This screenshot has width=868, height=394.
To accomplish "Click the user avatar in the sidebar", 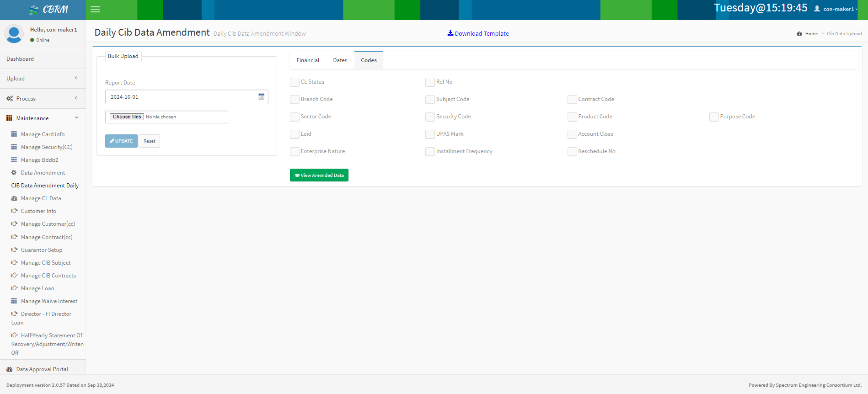I will pyautogui.click(x=14, y=34).
